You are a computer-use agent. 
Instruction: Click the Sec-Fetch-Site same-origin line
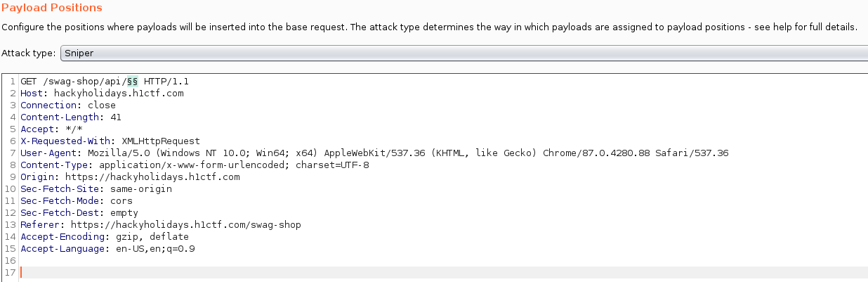pos(96,188)
